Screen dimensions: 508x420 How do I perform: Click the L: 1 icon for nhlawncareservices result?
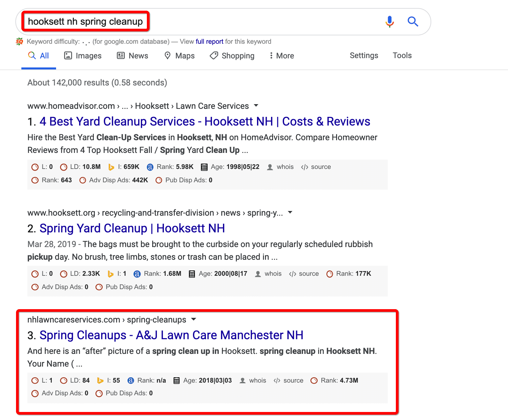tap(35, 381)
